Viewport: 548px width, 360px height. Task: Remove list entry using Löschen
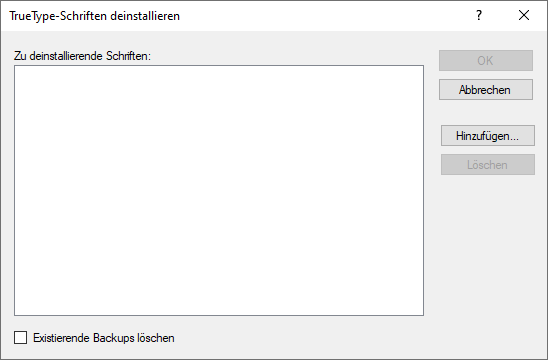click(488, 165)
